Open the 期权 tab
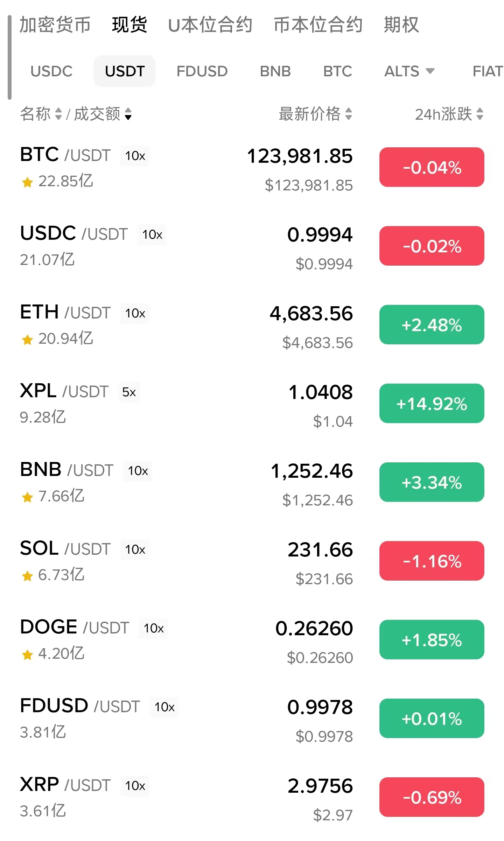 click(401, 25)
